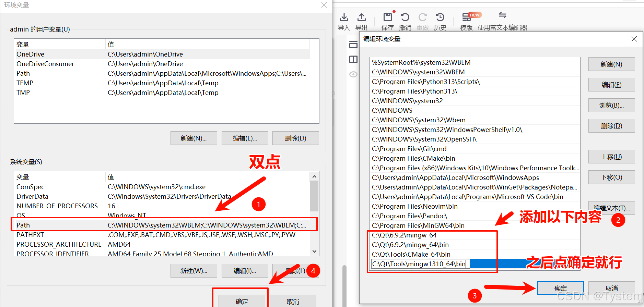Click the single-pane layout icon in editor sidebar
The image size is (644, 307).
[x=353, y=45]
